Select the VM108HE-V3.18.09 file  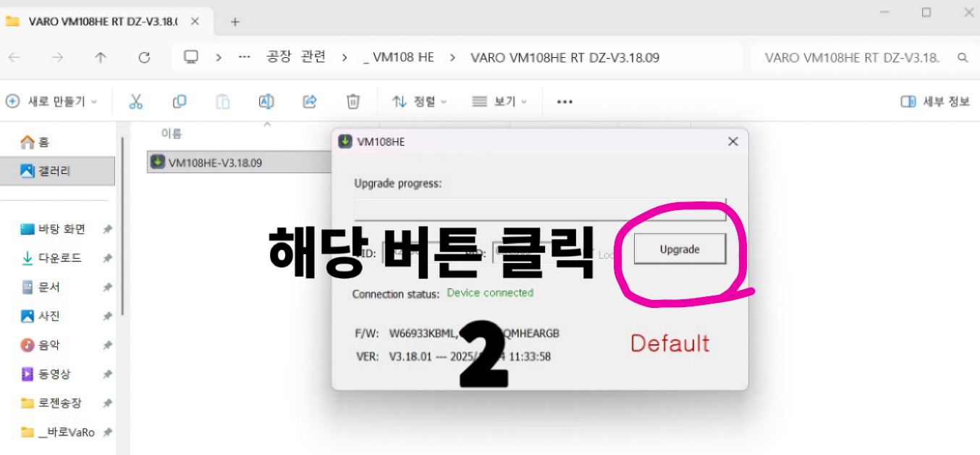point(239,162)
